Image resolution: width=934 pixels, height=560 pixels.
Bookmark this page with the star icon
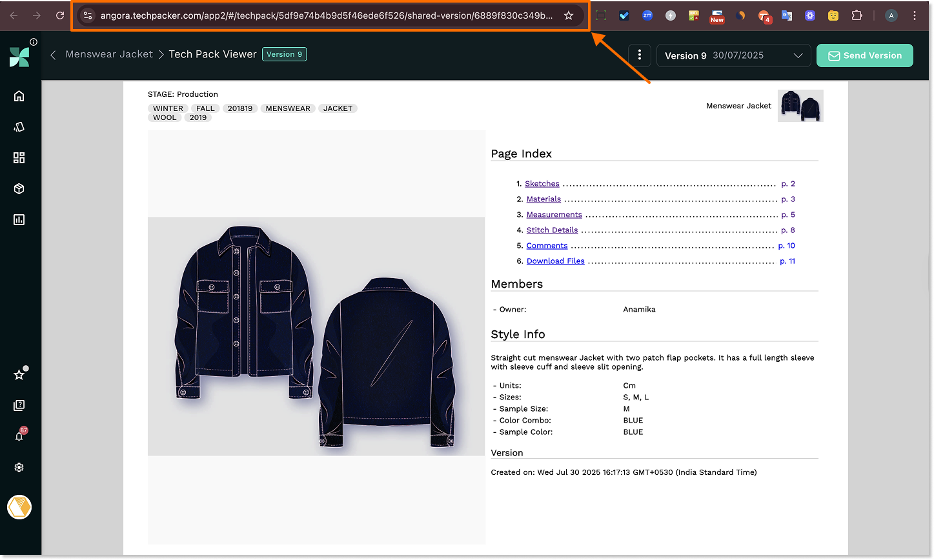568,15
